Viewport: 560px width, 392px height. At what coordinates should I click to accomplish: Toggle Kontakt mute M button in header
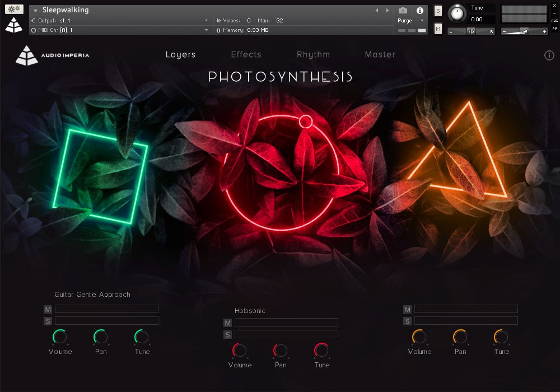pyautogui.click(x=438, y=29)
